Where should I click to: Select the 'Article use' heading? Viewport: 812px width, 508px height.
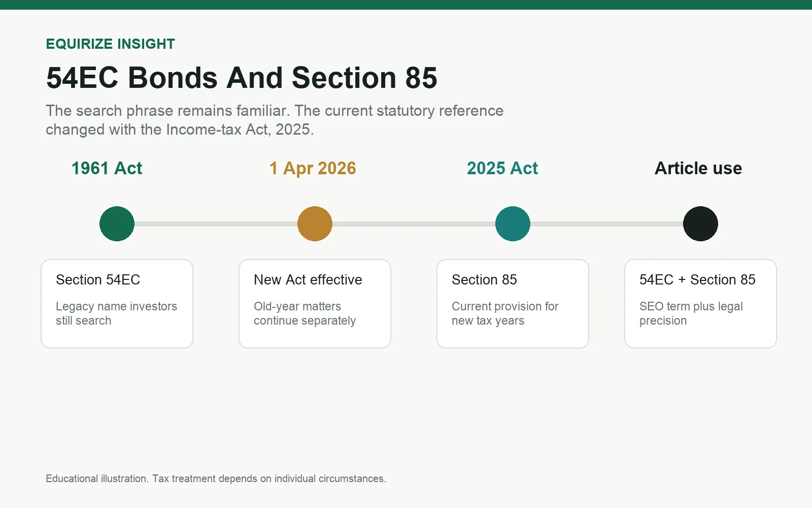pos(698,168)
